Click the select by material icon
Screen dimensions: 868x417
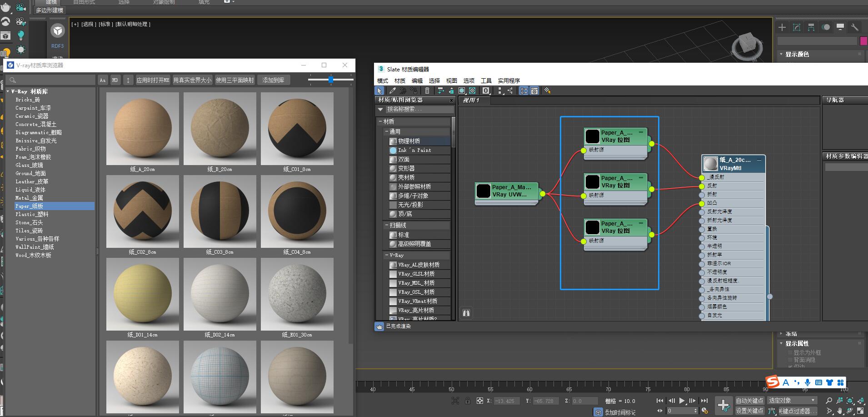pyautogui.click(x=547, y=90)
